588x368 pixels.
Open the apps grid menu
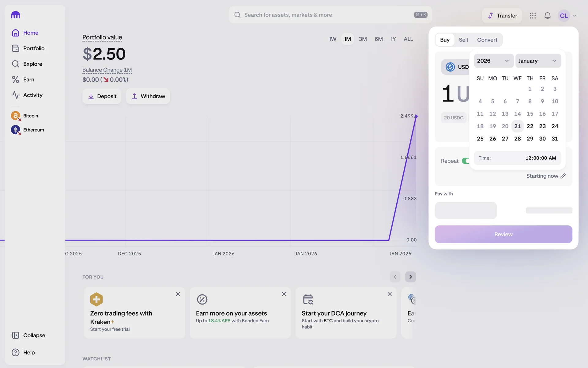pyautogui.click(x=533, y=16)
